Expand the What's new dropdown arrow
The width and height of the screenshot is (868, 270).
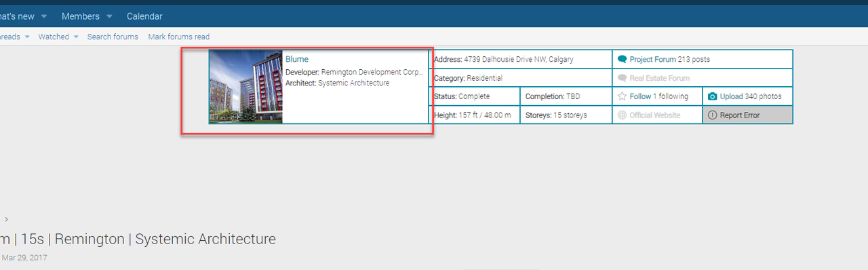coord(44,16)
